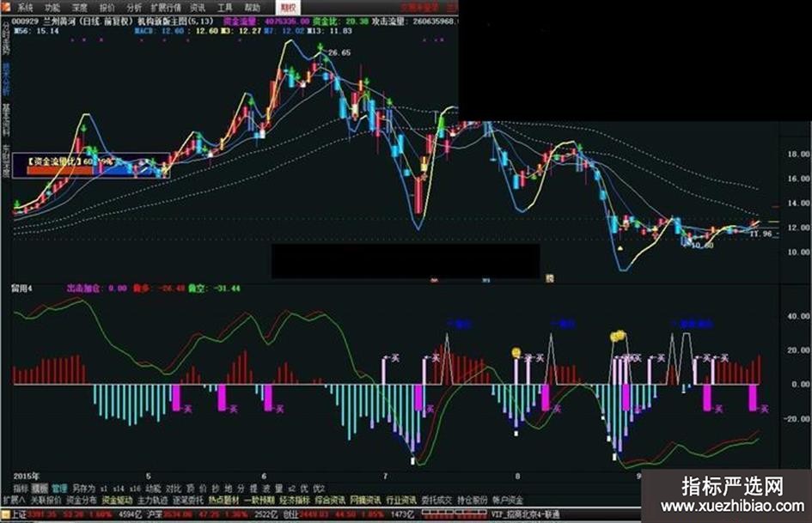Open the 帐户资金 tab

(508, 500)
